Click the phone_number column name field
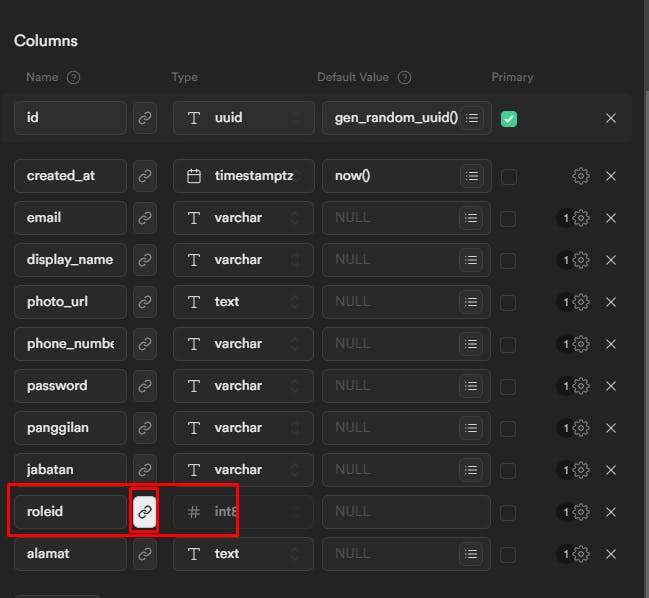 [x=70, y=344]
